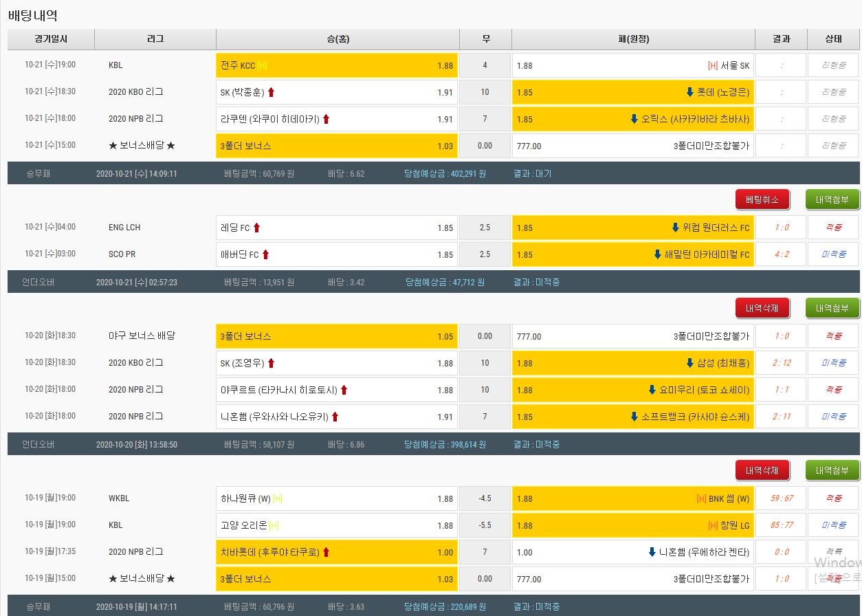Click the 상태 column header

coord(833,39)
